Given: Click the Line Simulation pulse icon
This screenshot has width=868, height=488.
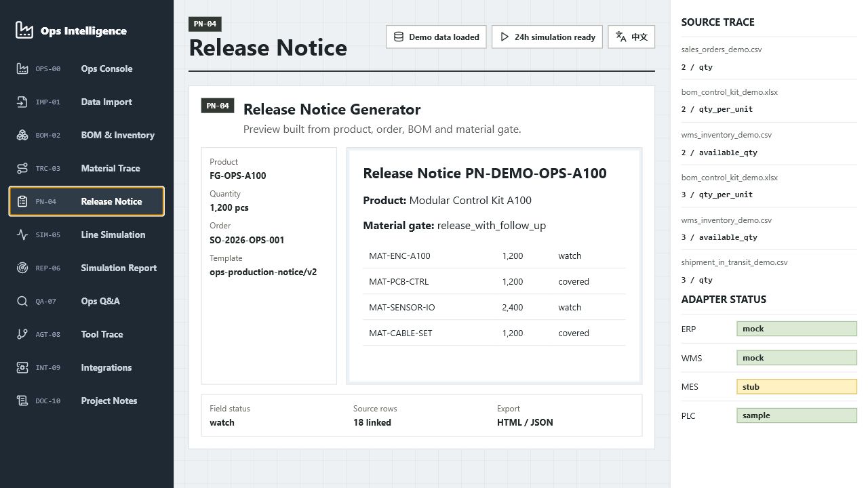Looking at the screenshot, I should tap(22, 235).
